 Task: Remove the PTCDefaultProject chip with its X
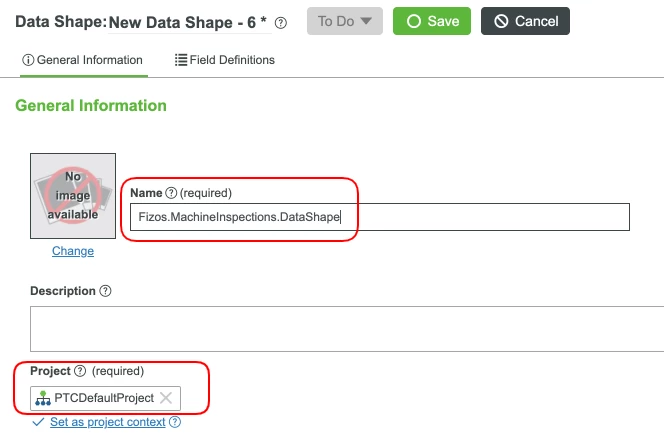(x=166, y=398)
